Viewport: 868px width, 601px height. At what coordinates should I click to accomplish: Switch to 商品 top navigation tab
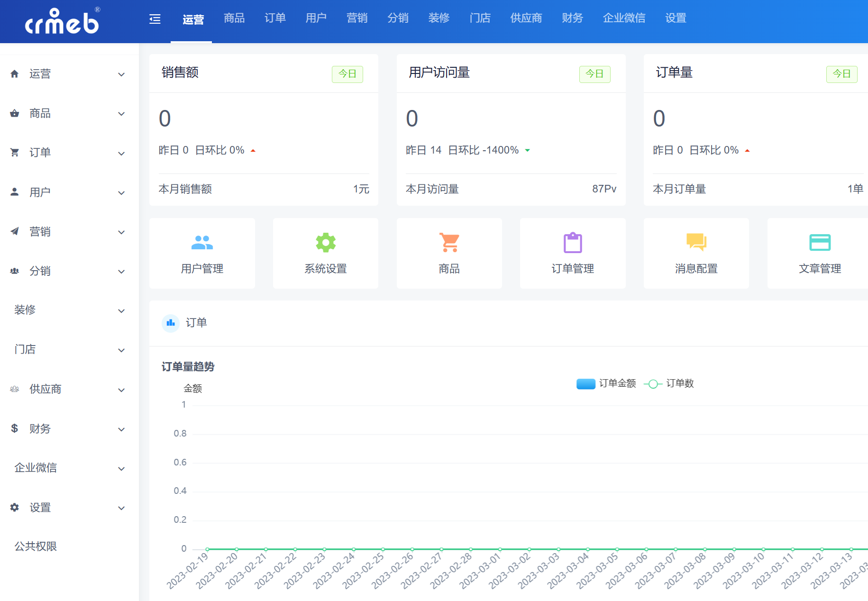tap(234, 18)
